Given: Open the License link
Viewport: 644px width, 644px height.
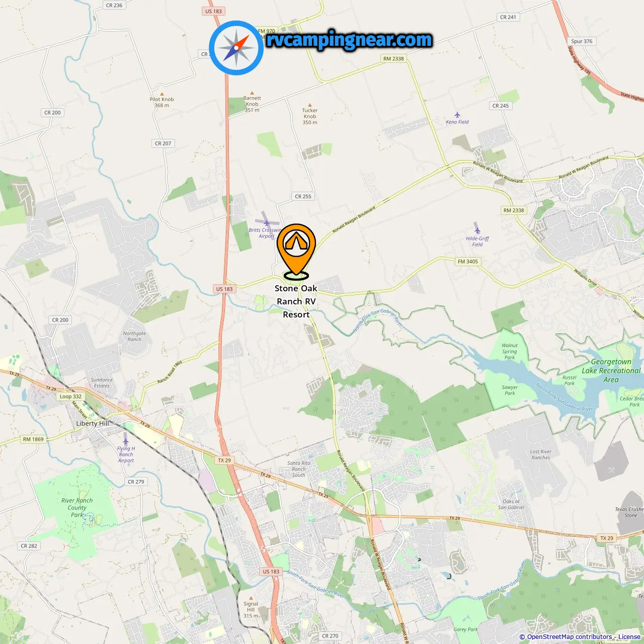Looking at the screenshot, I should (629, 637).
